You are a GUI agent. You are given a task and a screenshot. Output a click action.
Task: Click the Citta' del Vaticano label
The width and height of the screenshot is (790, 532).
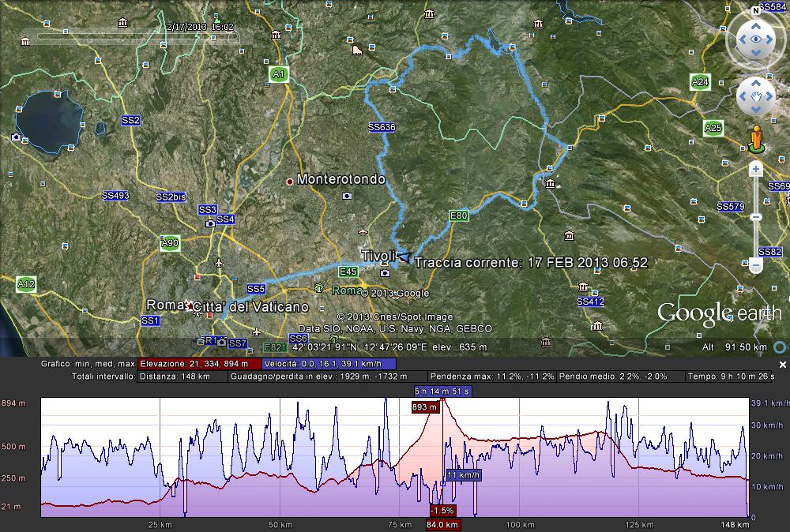[250, 306]
